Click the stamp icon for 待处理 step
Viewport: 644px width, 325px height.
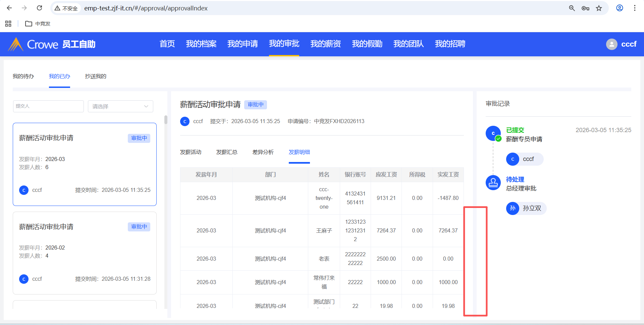point(493,183)
